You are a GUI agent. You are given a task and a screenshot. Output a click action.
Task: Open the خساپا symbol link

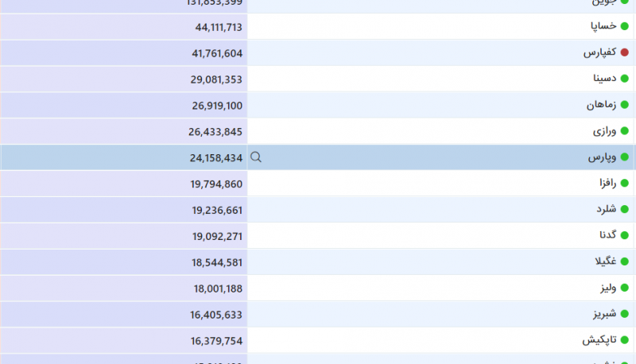603,27
